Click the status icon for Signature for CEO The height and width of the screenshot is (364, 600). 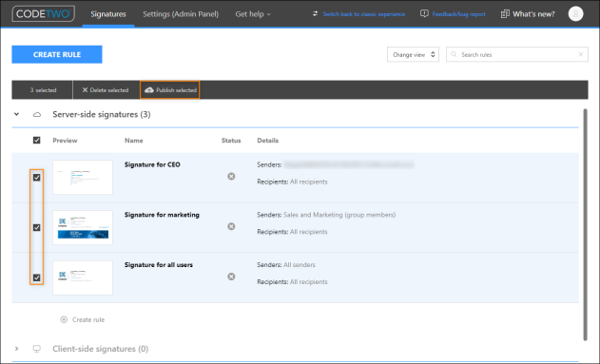tap(231, 176)
